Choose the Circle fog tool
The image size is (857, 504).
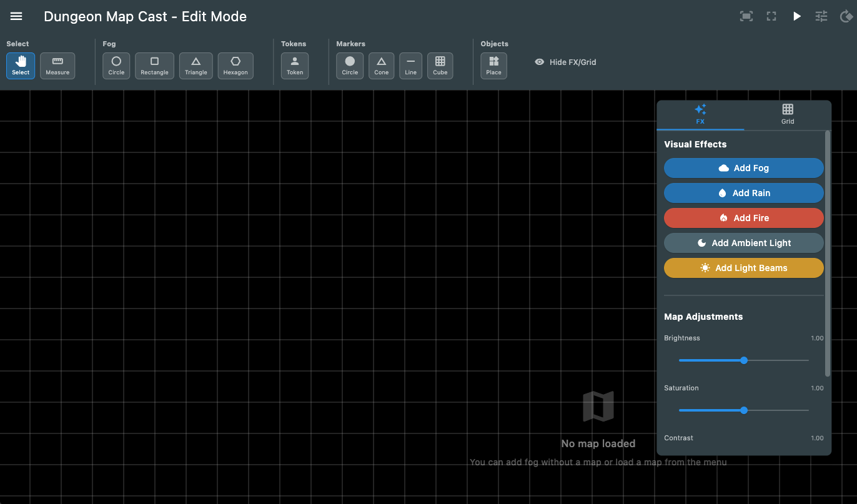tap(116, 66)
